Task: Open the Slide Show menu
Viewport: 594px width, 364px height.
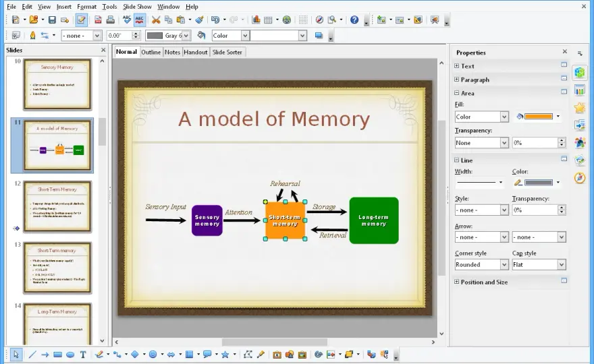Action: point(137,7)
